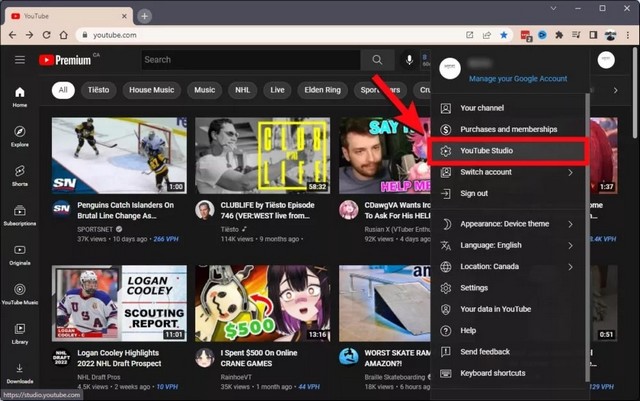Image resolution: width=640 pixels, height=401 pixels.
Task: Click the search magnifier button
Action: click(377, 60)
